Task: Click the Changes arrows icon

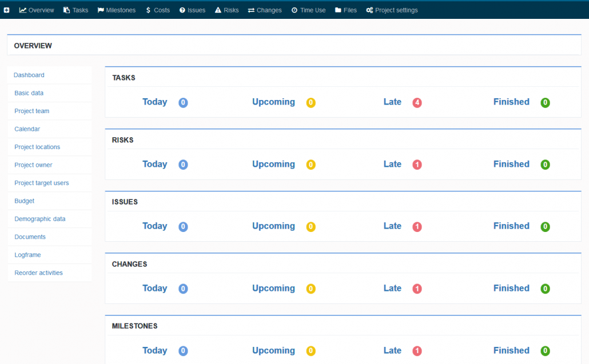Action: [251, 10]
